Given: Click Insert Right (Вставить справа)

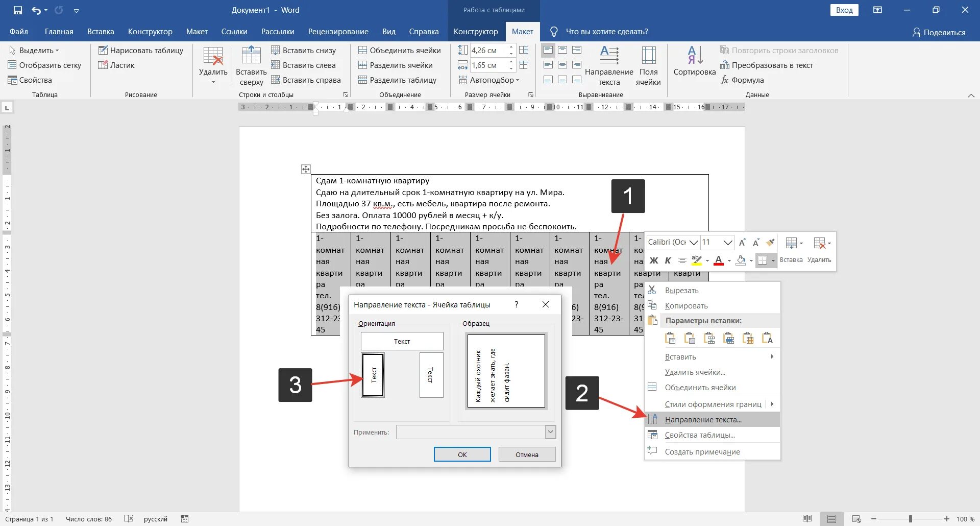Looking at the screenshot, I should point(306,80).
